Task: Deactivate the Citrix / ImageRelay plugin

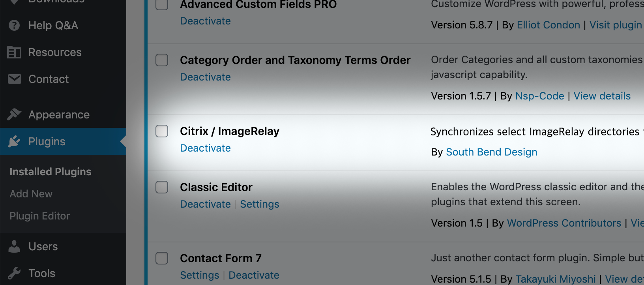Action: pyautogui.click(x=205, y=148)
